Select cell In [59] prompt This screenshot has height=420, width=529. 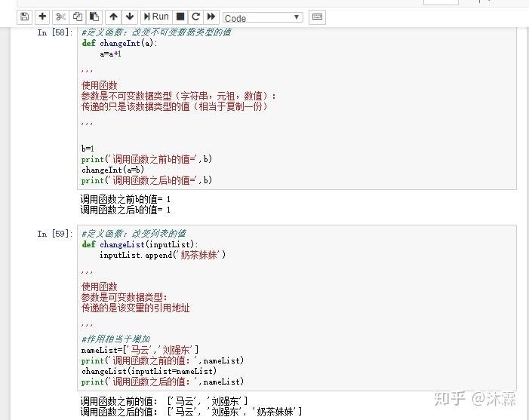54,234
